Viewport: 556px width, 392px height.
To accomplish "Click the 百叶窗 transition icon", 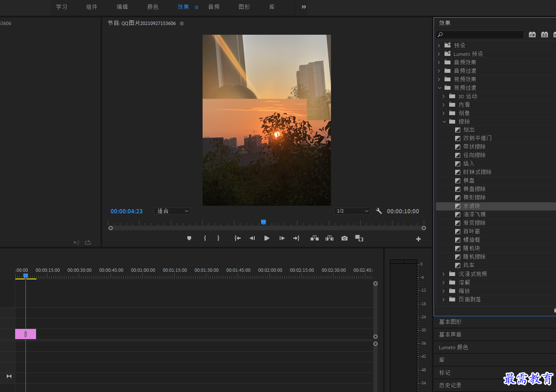I will 458,232.
